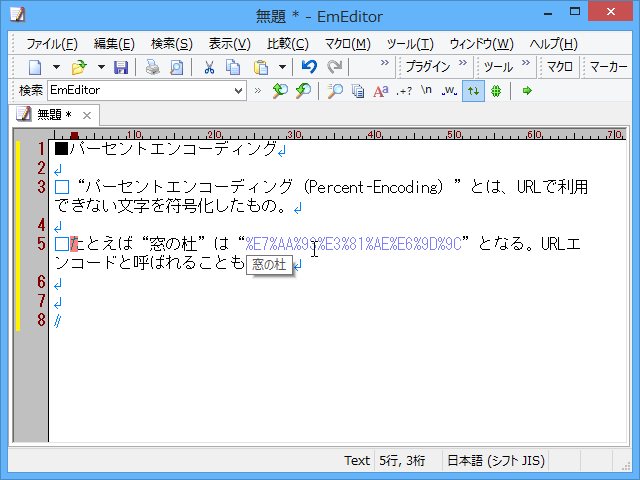Click the heading text パーセントエンコーディング on line 1

coord(173,149)
